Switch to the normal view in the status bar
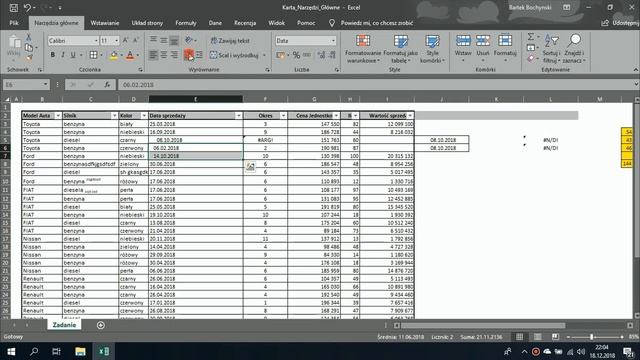 click(x=520, y=337)
